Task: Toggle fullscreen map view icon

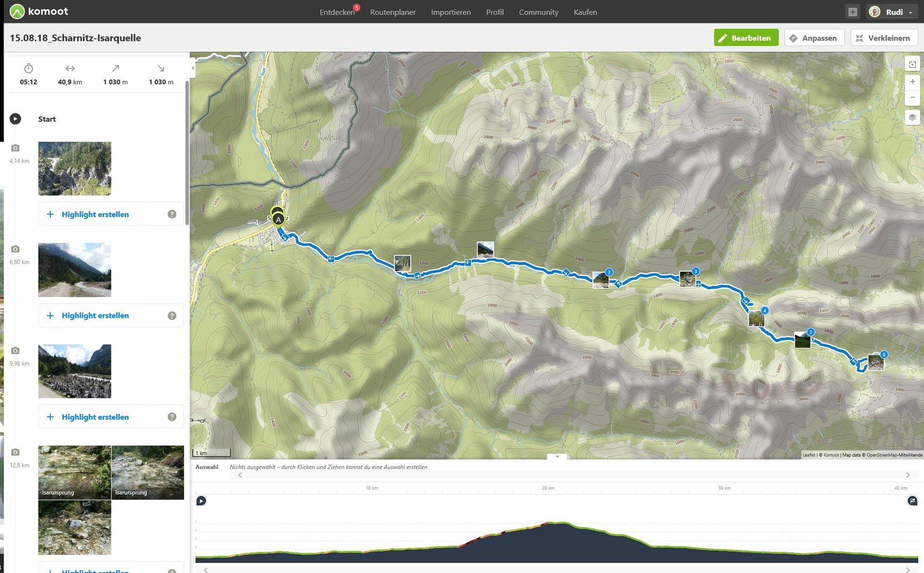Action: point(912,64)
